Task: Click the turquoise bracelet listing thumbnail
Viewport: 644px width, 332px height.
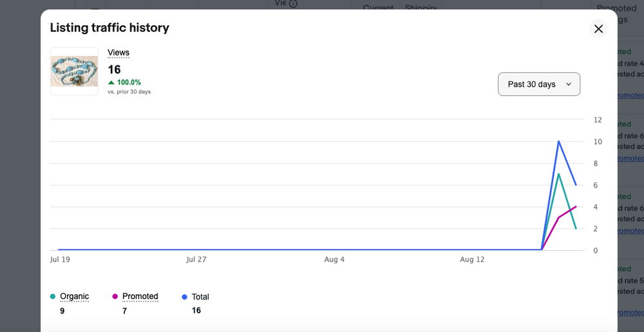Action: tap(74, 71)
